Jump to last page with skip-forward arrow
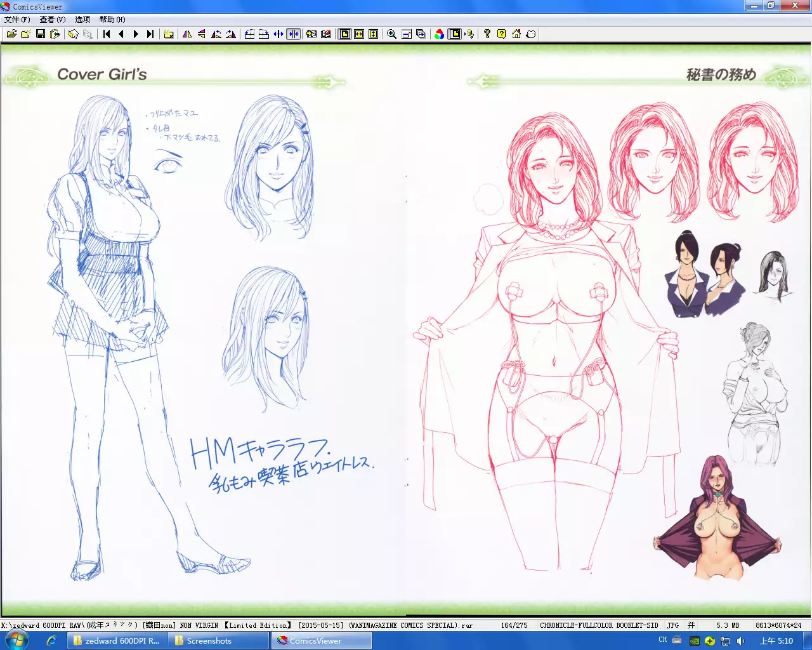This screenshot has width=812, height=650. click(x=150, y=34)
